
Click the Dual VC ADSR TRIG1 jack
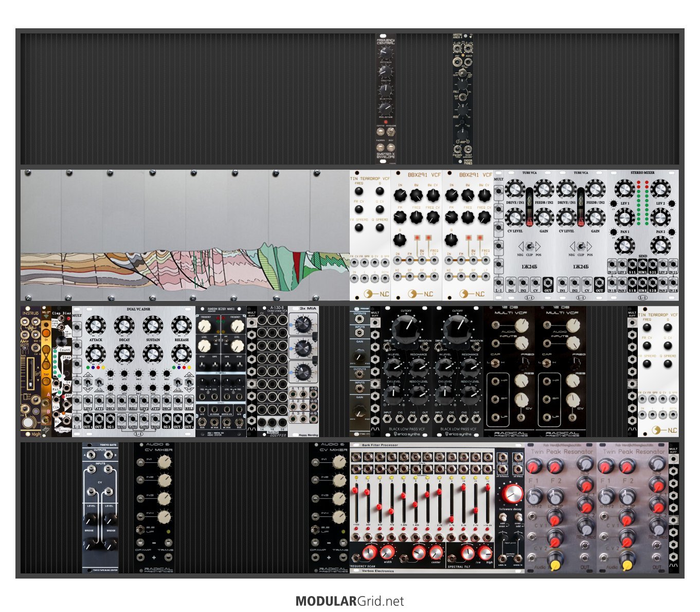pyautogui.click(x=121, y=419)
